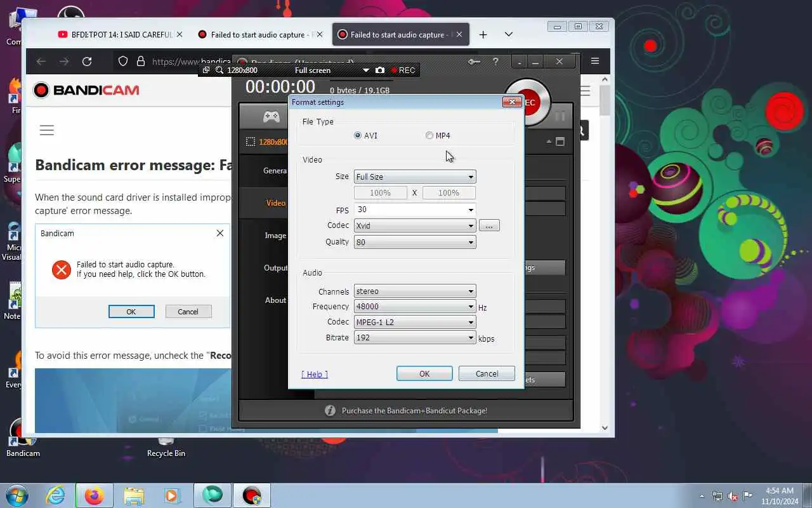Screen dimensions: 812x508
Task: Click the forward arrow in Firefox
Action: point(64,62)
